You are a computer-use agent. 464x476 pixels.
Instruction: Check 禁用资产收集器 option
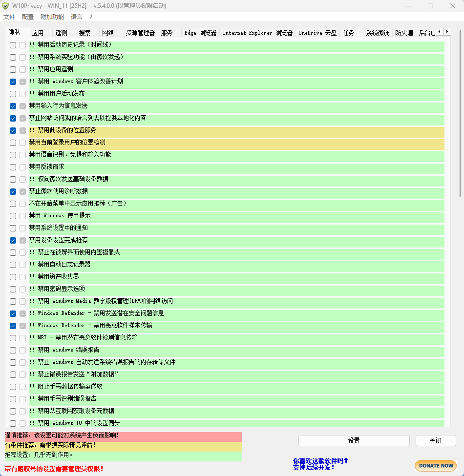pos(13,277)
